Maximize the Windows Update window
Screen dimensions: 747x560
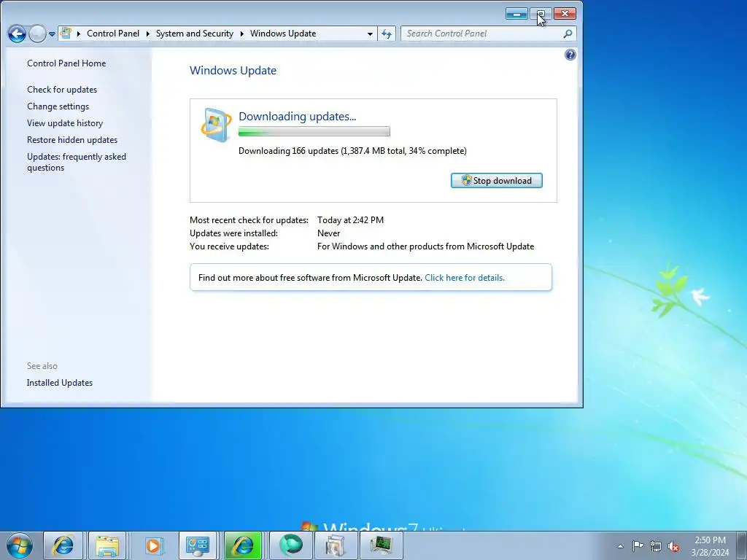(x=541, y=14)
